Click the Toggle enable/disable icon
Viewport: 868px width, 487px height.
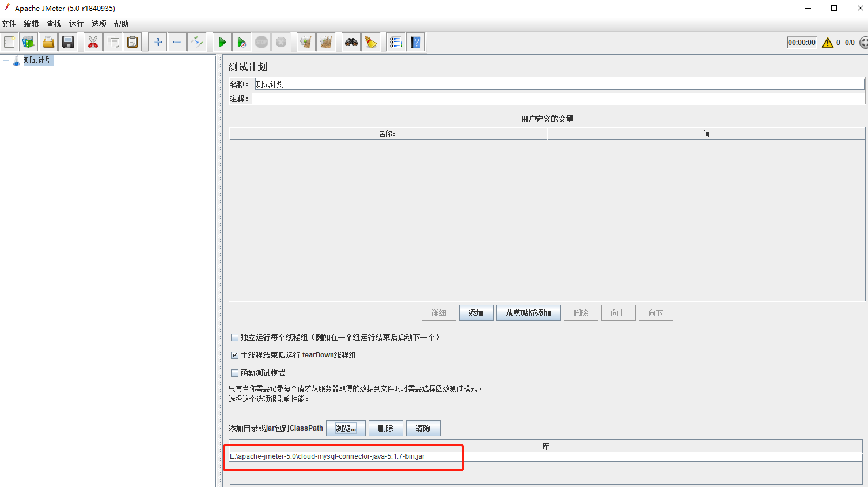click(197, 42)
